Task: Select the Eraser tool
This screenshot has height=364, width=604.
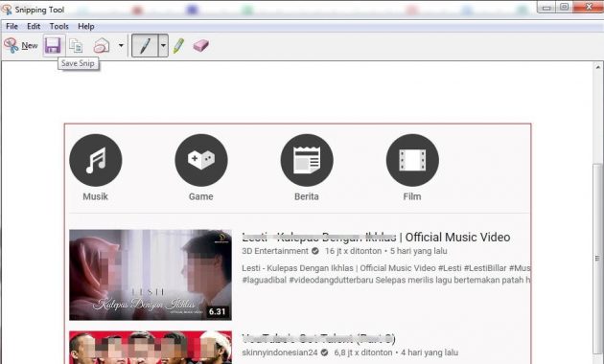Action: pyautogui.click(x=200, y=46)
